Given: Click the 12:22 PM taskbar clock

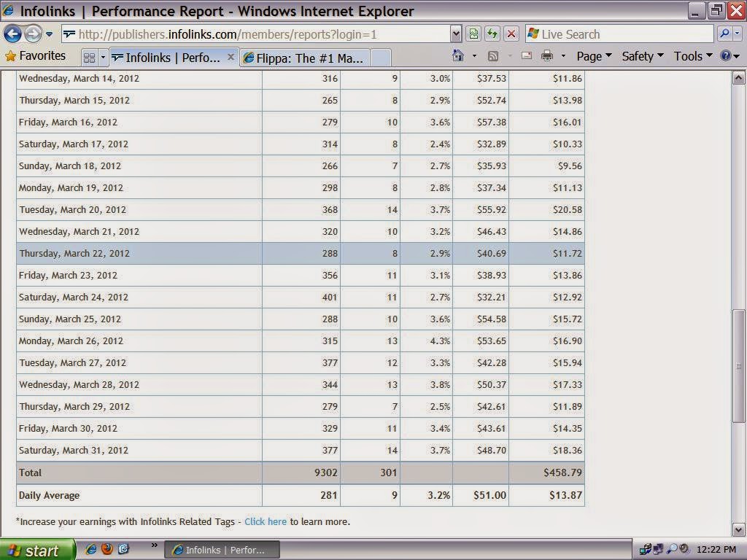Looking at the screenshot, I should (716, 550).
